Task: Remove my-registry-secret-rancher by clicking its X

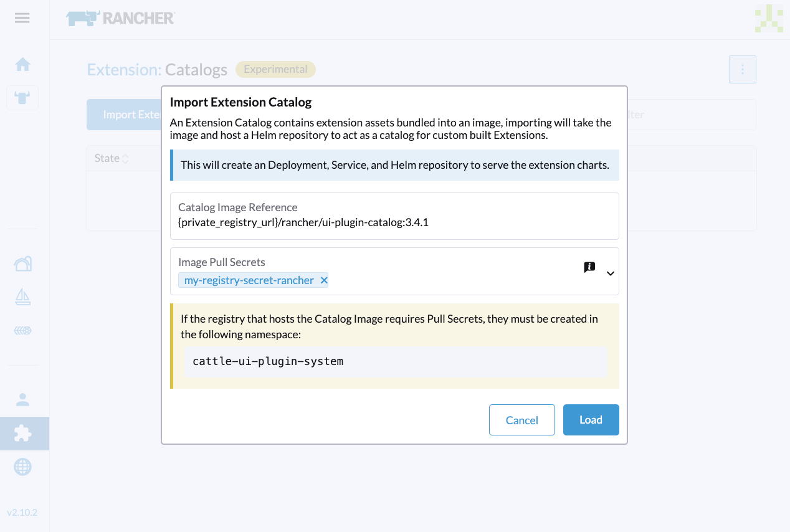Action: [323, 280]
